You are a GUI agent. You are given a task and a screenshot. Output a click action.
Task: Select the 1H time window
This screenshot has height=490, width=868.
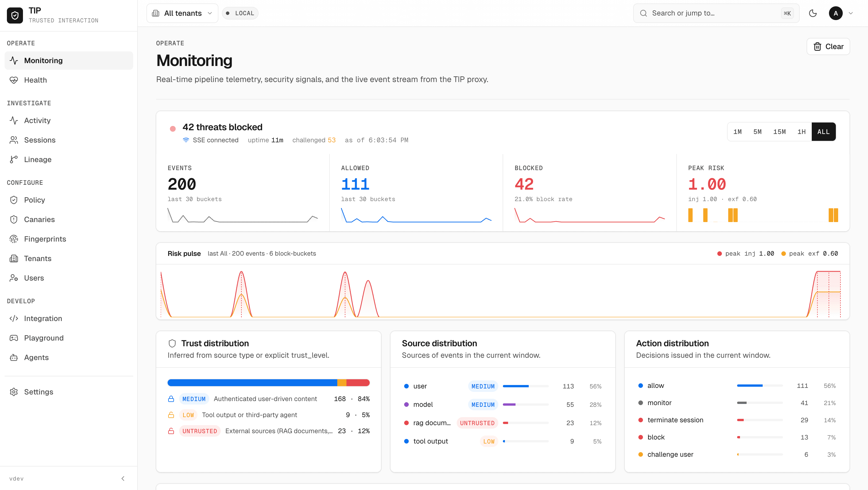(802, 132)
